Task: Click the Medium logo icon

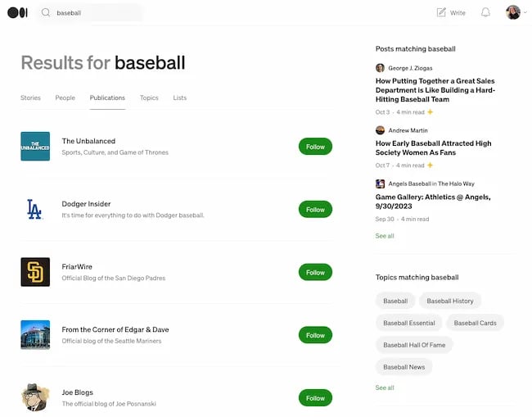Action: [x=17, y=12]
